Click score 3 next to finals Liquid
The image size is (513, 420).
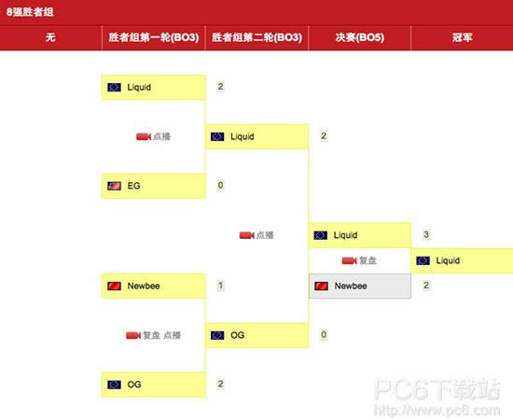(426, 234)
